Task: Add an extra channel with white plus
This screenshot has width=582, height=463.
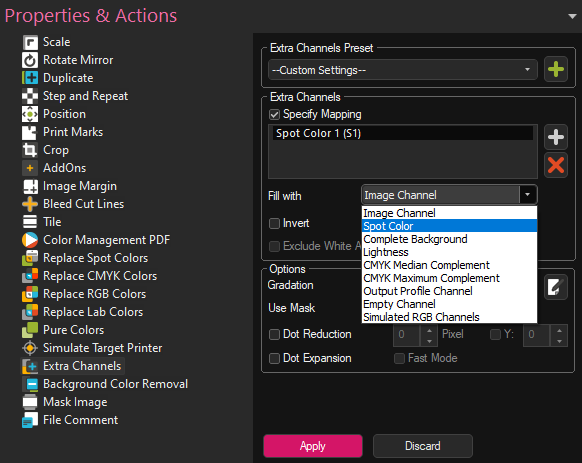Action: pos(556,137)
